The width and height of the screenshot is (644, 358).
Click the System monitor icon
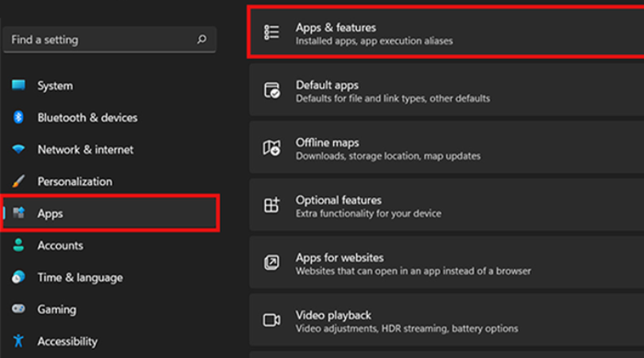click(x=18, y=85)
